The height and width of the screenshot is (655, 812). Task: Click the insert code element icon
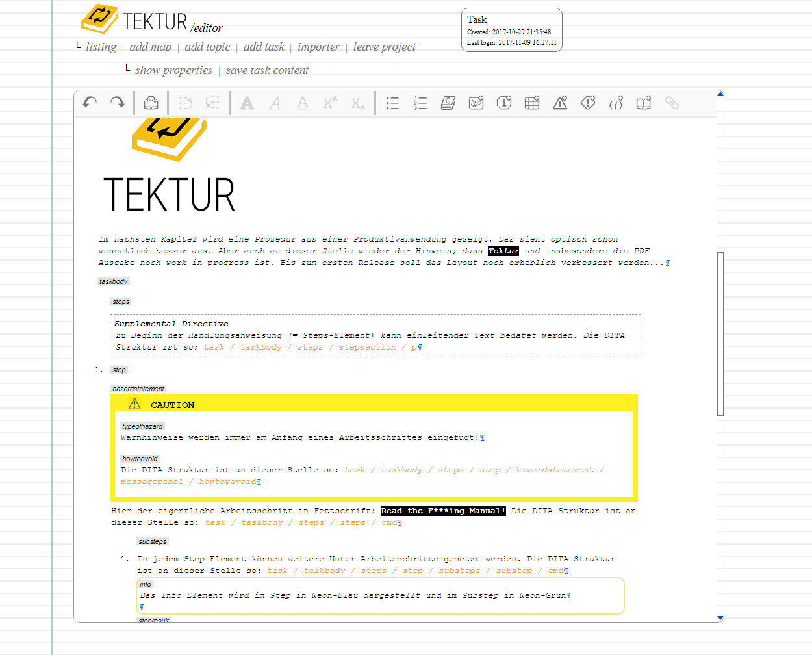(616, 103)
